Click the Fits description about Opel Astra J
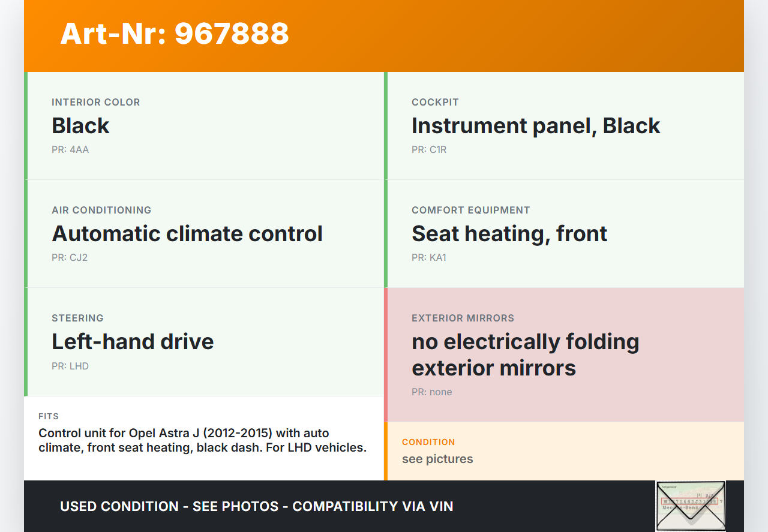 tap(202, 440)
